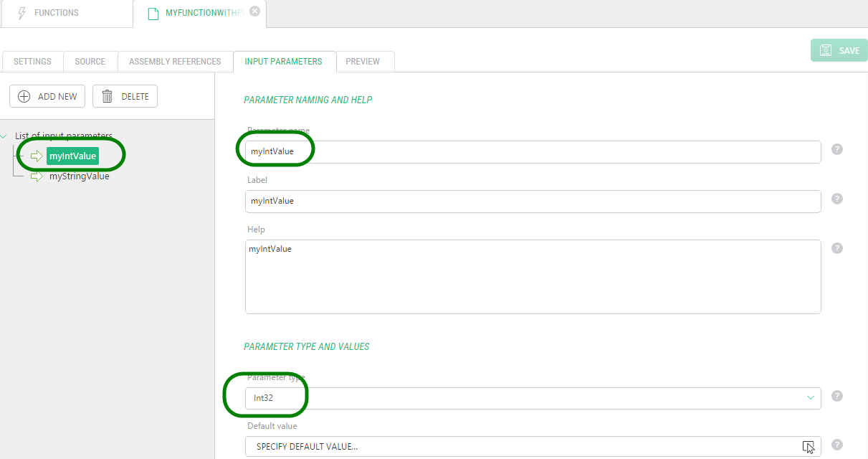The image size is (868, 459).
Task: Click the help icon beside Label field
Action: 836,199
